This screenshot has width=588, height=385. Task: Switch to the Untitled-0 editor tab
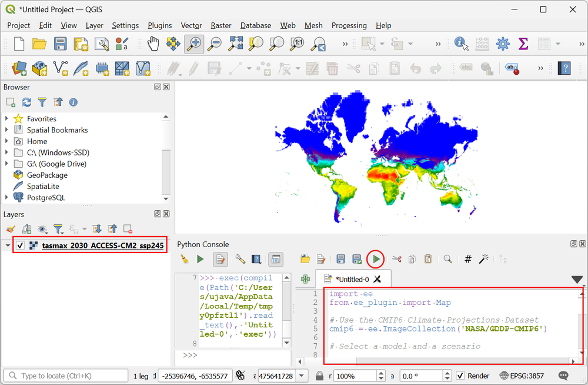(x=352, y=279)
